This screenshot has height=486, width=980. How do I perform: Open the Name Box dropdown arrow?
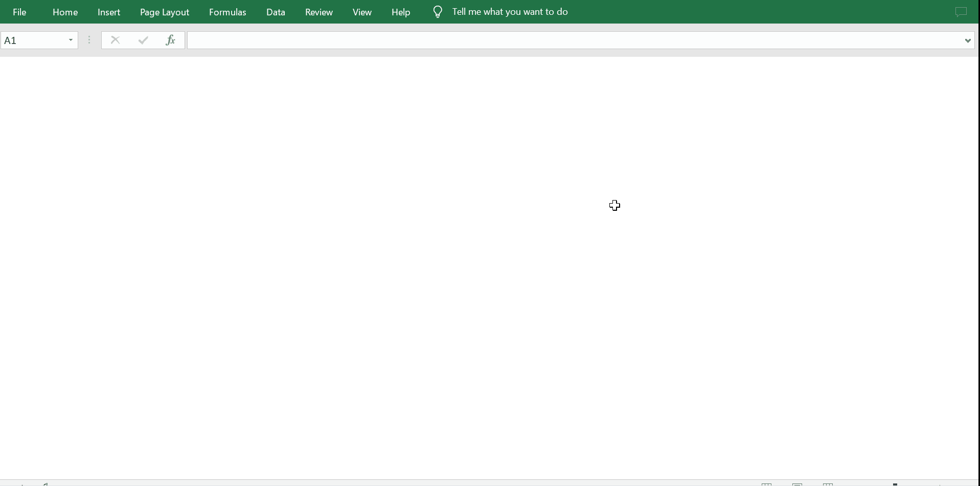[71, 40]
